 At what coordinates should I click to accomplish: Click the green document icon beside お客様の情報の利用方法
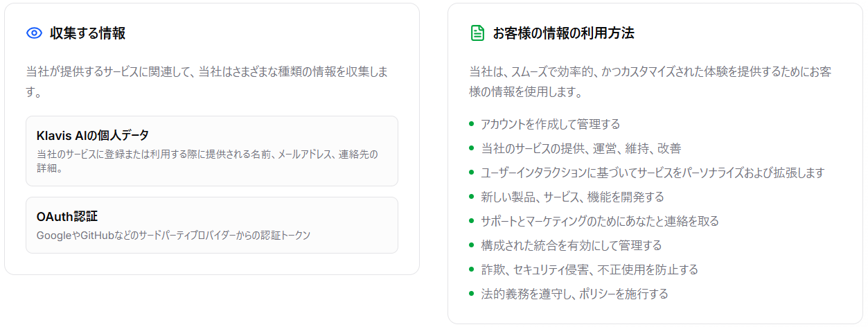click(x=477, y=33)
